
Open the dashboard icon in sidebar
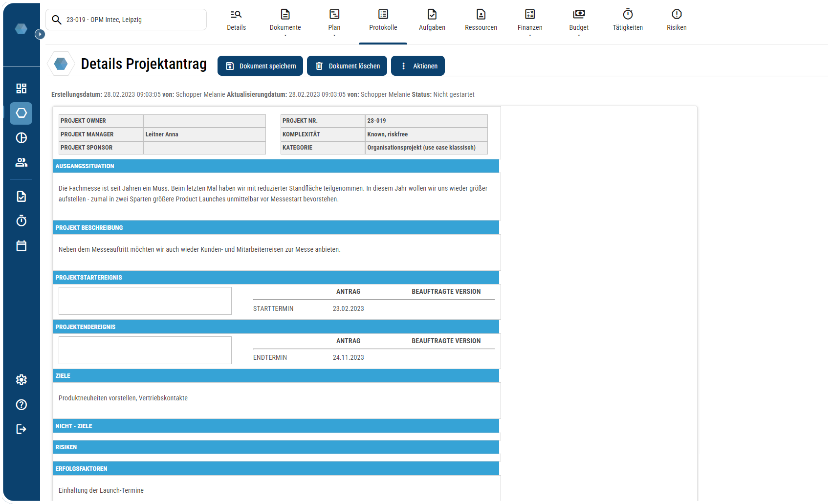pyautogui.click(x=21, y=88)
